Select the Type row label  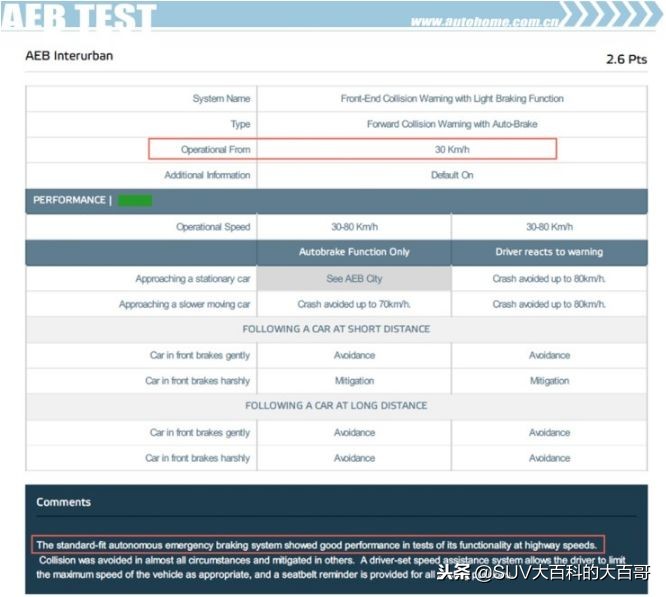pos(240,124)
